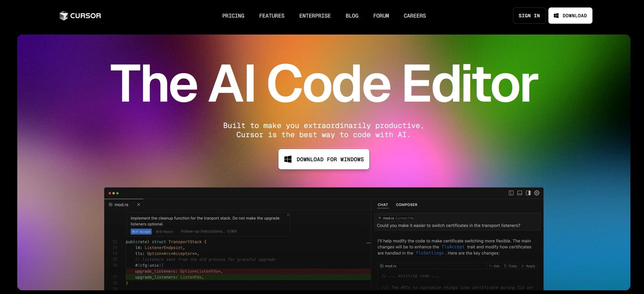This screenshot has height=294, width=644.
Task: Open the Pricing page
Action: pyautogui.click(x=233, y=16)
